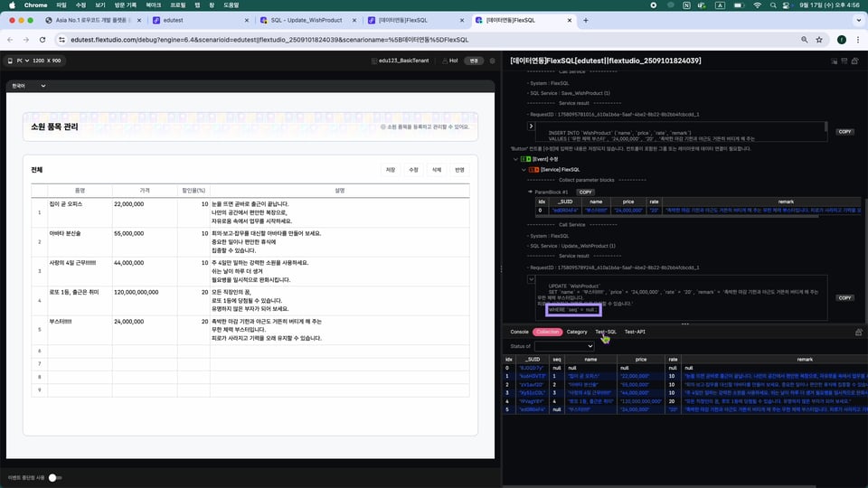Click the 삭제 button
The height and width of the screenshot is (488, 868).
tap(437, 170)
